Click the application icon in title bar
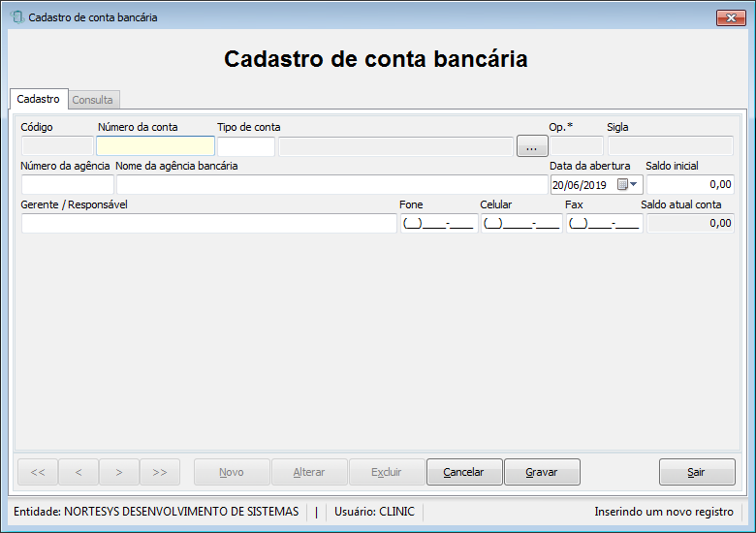This screenshot has height=533, width=756. point(17,17)
